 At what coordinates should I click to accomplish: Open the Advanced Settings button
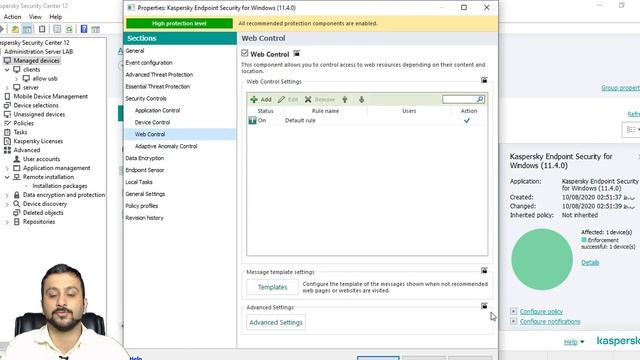(276, 322)
